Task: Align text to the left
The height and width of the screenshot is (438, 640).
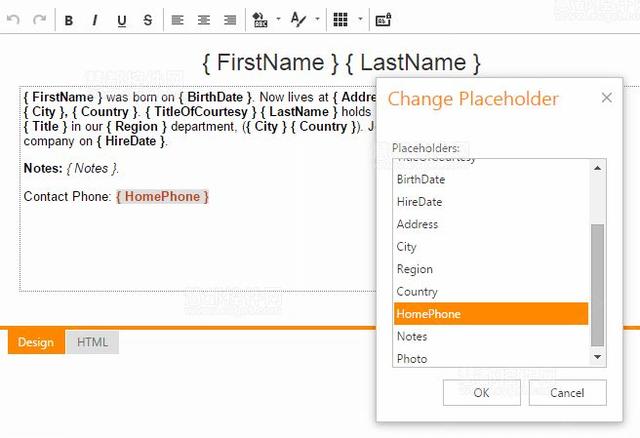Action: [177, 20]
